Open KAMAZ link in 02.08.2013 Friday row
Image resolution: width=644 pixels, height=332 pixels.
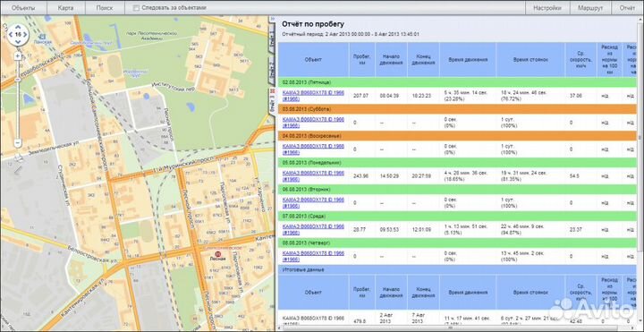(313, 96)
